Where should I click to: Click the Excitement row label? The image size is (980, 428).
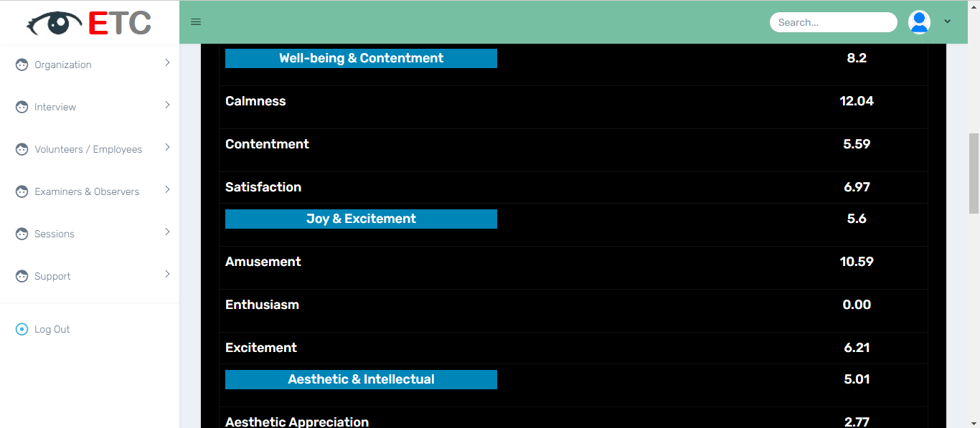pyautogui.click(x=261, y=348)
